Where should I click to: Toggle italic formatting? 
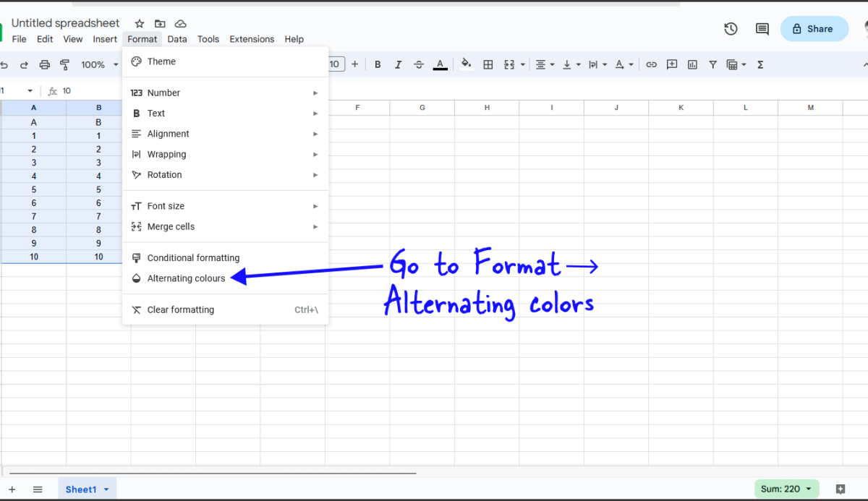398,64
